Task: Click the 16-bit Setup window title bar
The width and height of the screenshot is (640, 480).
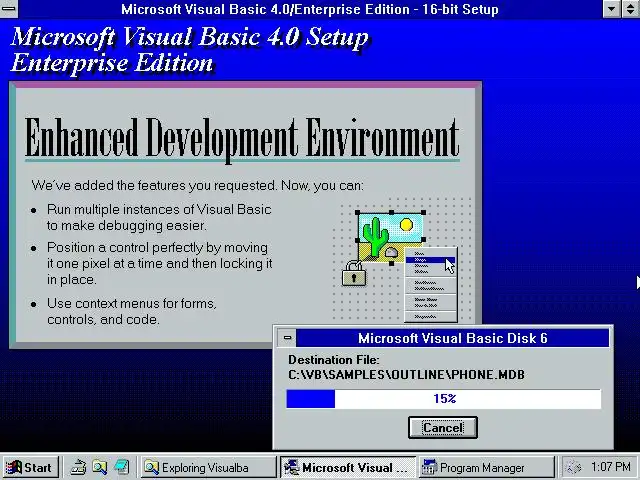Action: tap(310, 9)
